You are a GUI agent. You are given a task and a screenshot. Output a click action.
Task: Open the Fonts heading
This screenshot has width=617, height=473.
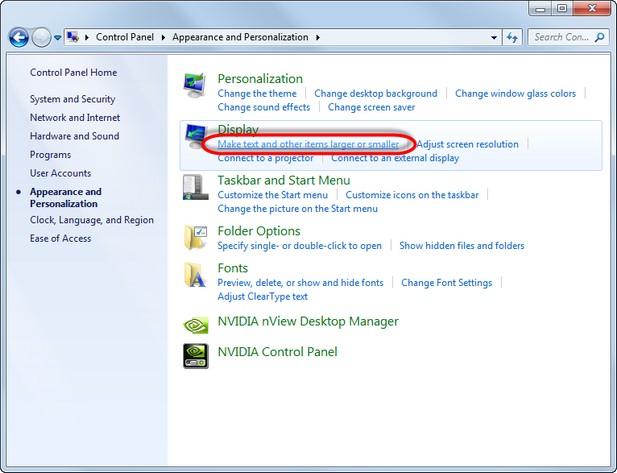tap(233, 268)
